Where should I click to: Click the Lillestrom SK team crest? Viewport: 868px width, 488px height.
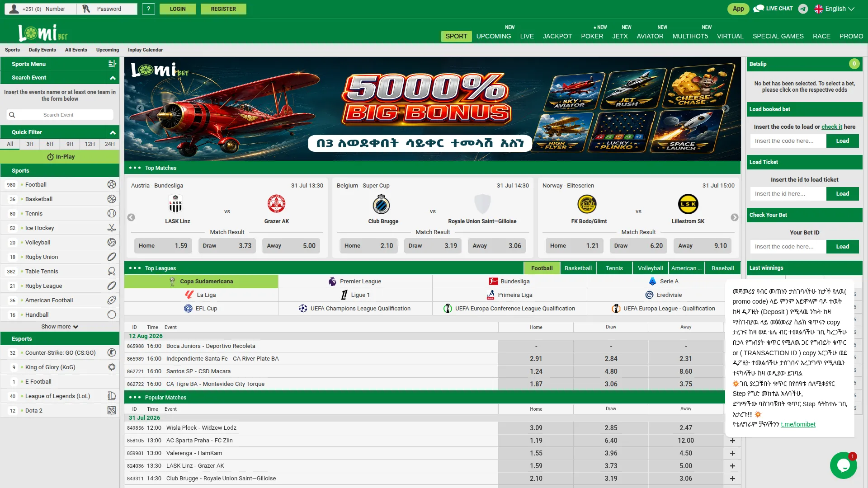click(x=688, y=204)
